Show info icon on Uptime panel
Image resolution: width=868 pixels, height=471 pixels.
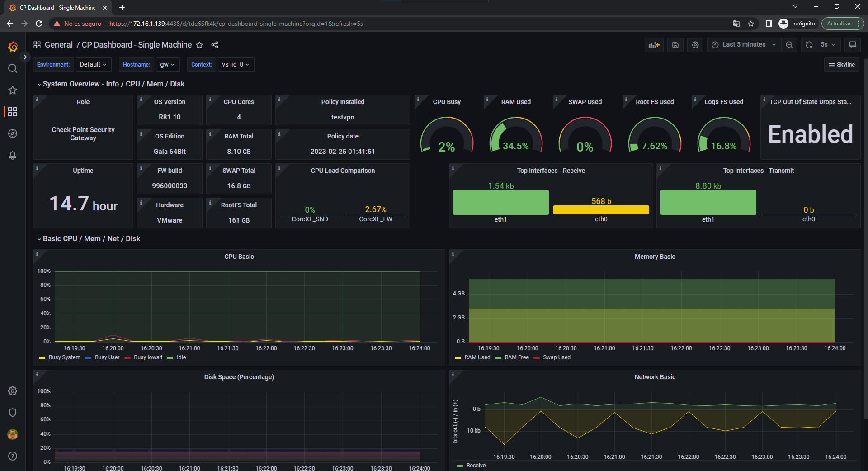tap(37, 168)
